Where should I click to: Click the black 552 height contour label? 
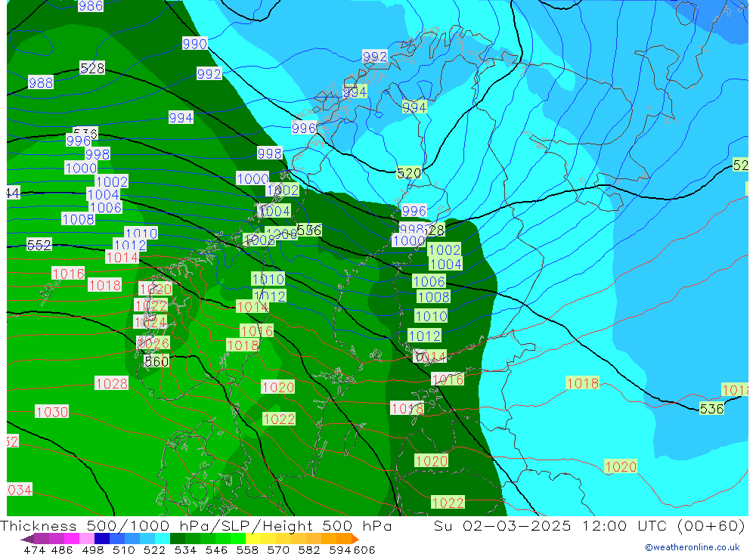click(39, 245)
